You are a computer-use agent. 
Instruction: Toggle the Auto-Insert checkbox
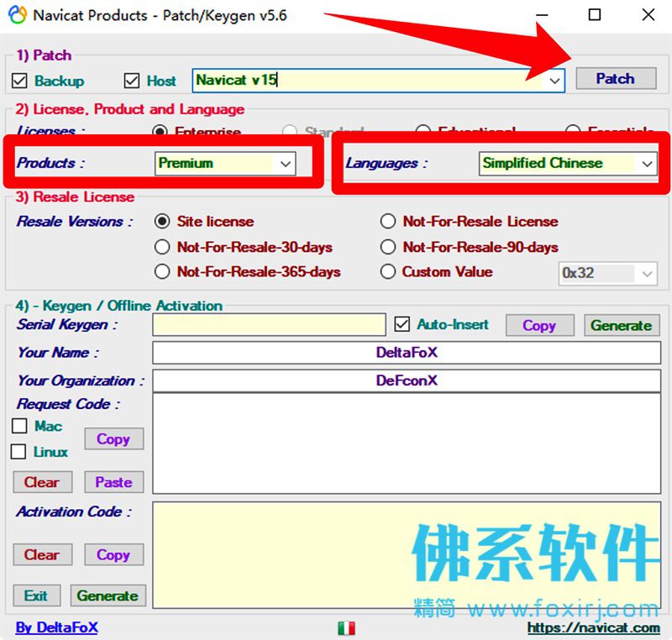tap(402, 324)
